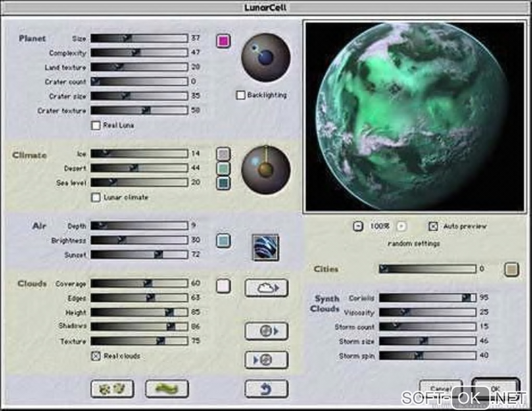
Task: Click the Sea level slider
Action: tap(139, 183)
